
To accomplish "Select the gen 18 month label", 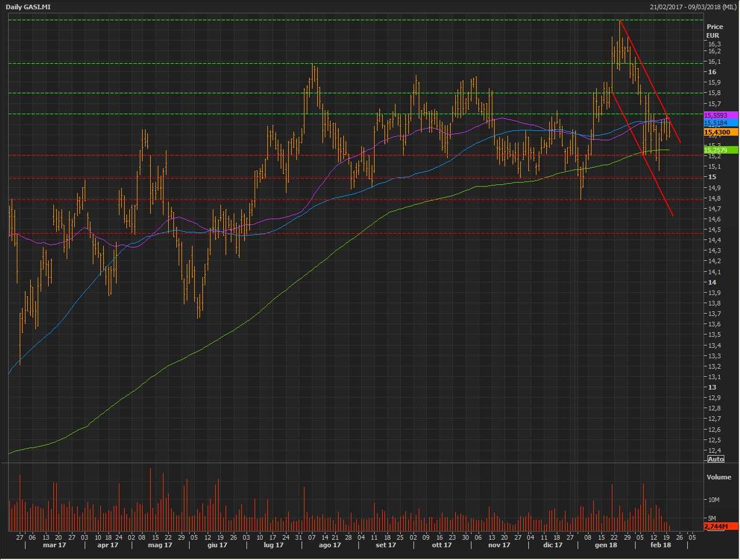I will (x=606, y=545).
